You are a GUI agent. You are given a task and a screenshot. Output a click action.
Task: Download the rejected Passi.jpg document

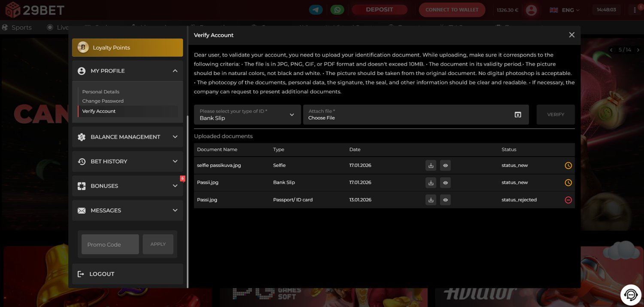tap(431, 200)
